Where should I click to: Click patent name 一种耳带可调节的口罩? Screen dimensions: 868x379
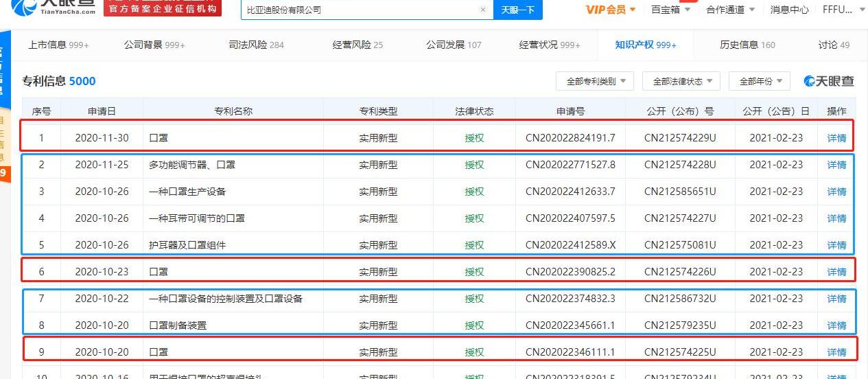(197, 218)
